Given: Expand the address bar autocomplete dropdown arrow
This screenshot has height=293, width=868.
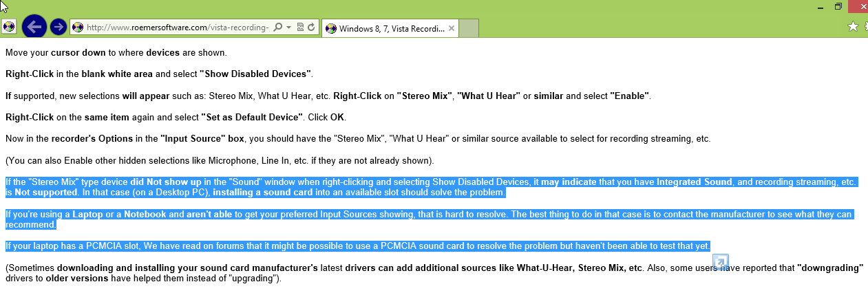Looking at the screenshot, I should [x=288, y=28].
